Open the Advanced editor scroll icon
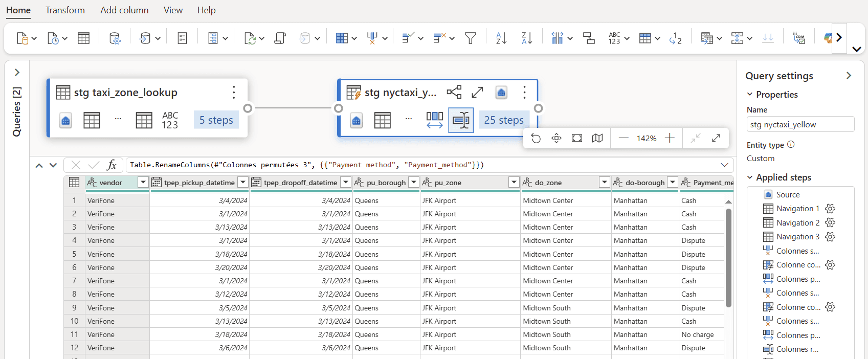The height and width of the screenshot is (359, 868). click(280, 38)
